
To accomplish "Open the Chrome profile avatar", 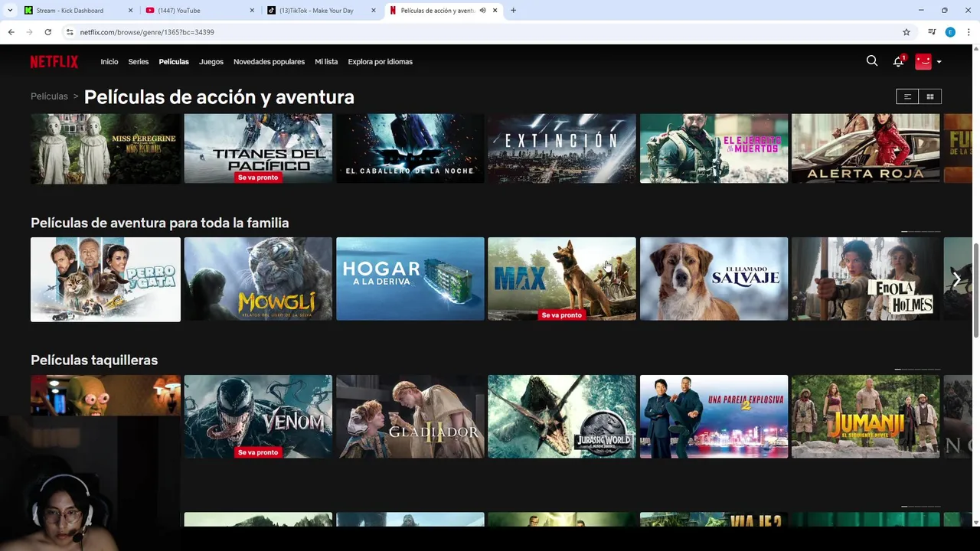I will [x=950, y=32].
